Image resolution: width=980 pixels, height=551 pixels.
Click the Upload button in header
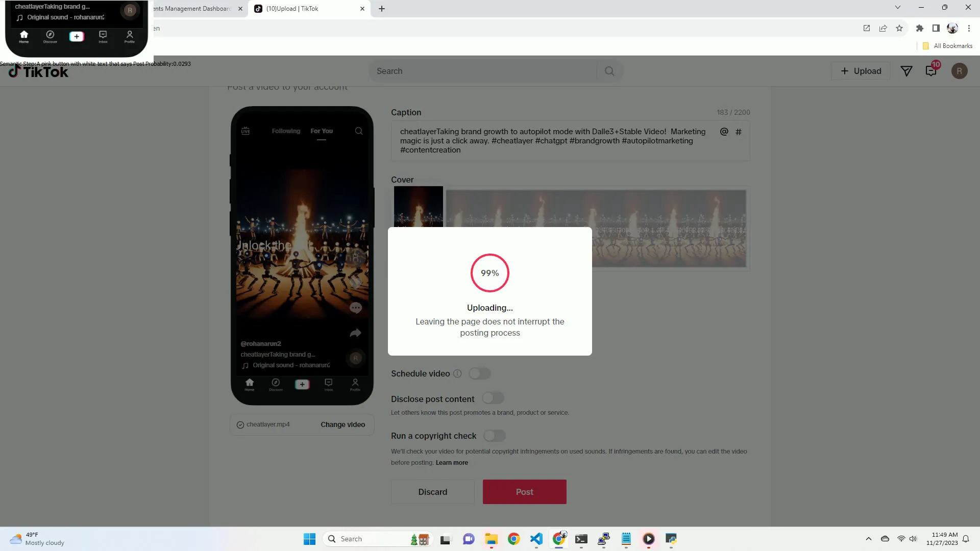click(861, 71)
